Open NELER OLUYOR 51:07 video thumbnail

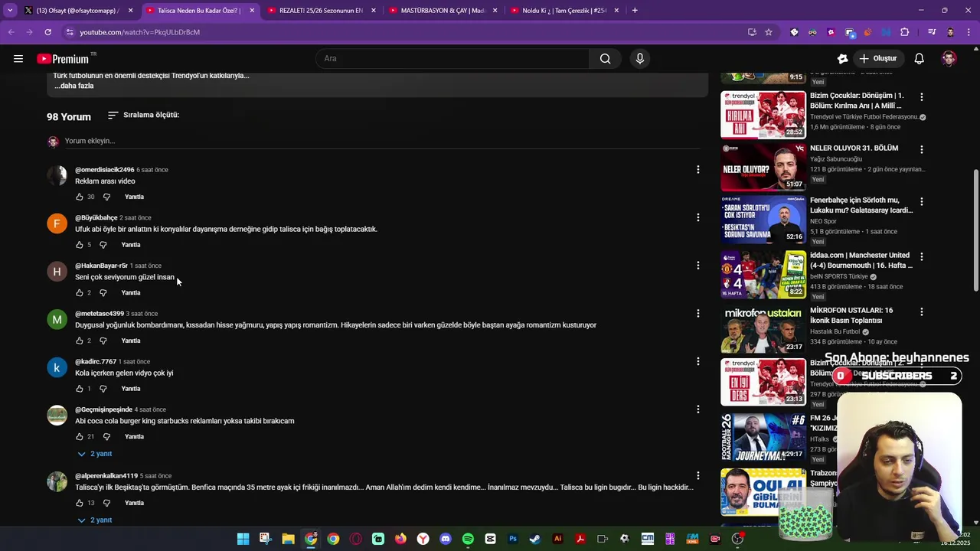(x=763, y=167)
